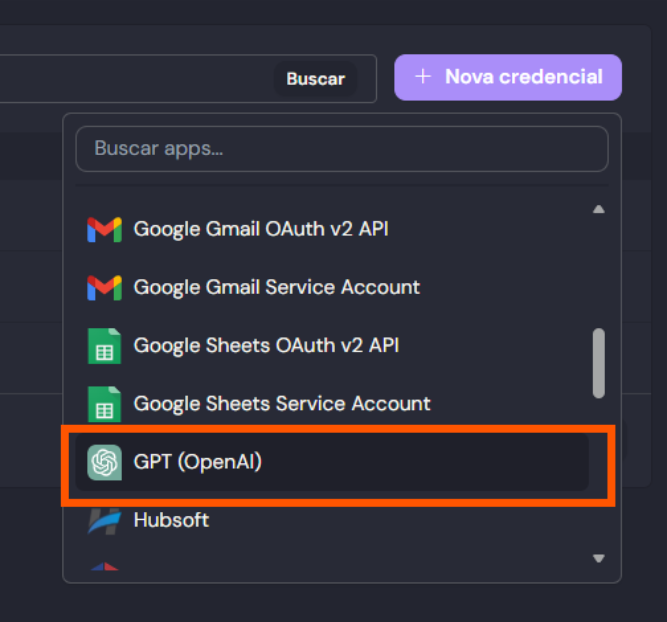This screenshot has height=622, width=667.
Task: Choose Google Sheets Service Account
Action: 332,404
